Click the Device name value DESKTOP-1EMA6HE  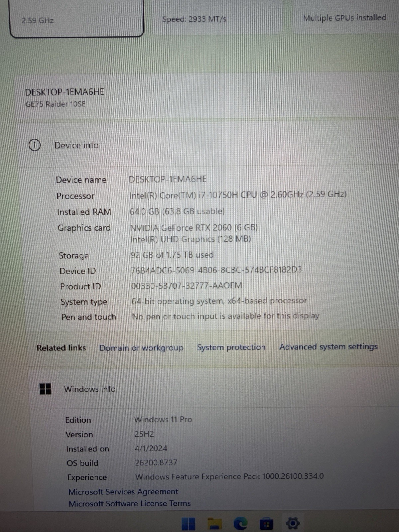pos(168,179)
